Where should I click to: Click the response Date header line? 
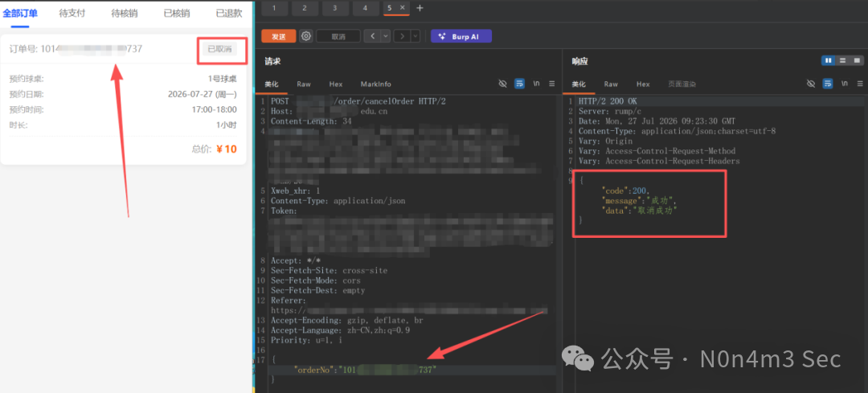657,122
